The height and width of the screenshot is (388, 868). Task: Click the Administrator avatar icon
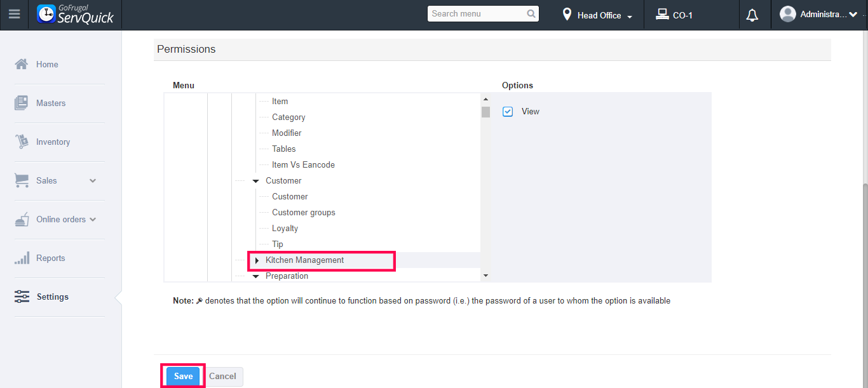tap(788, 14)
